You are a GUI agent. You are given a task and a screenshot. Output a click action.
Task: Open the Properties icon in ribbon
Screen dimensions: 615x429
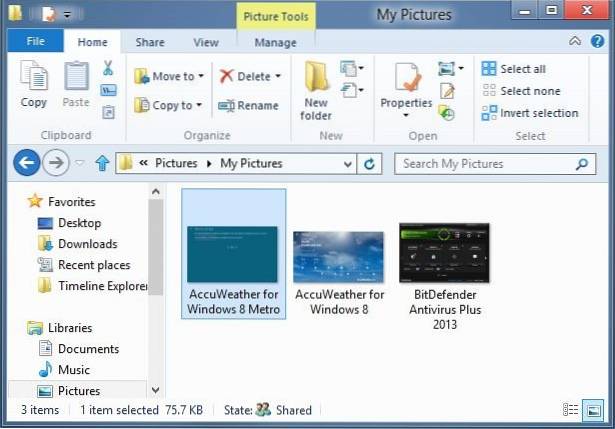(405, 88)
